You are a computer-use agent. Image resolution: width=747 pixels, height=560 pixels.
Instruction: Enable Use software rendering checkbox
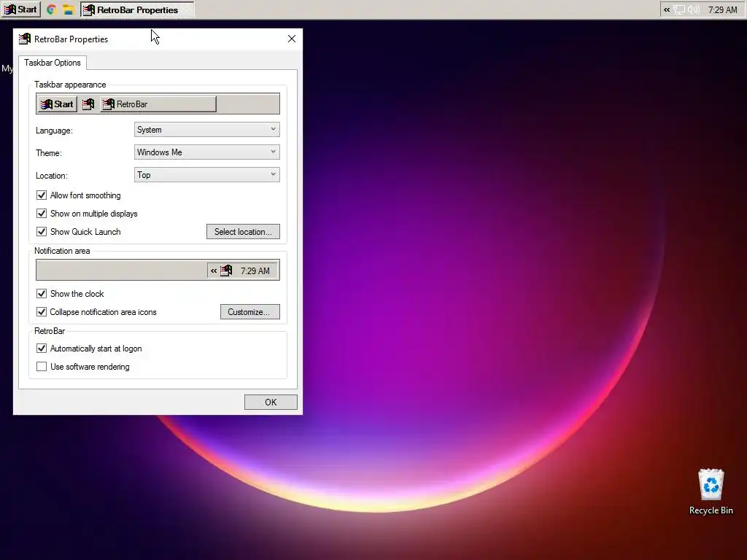click(42, 367)
